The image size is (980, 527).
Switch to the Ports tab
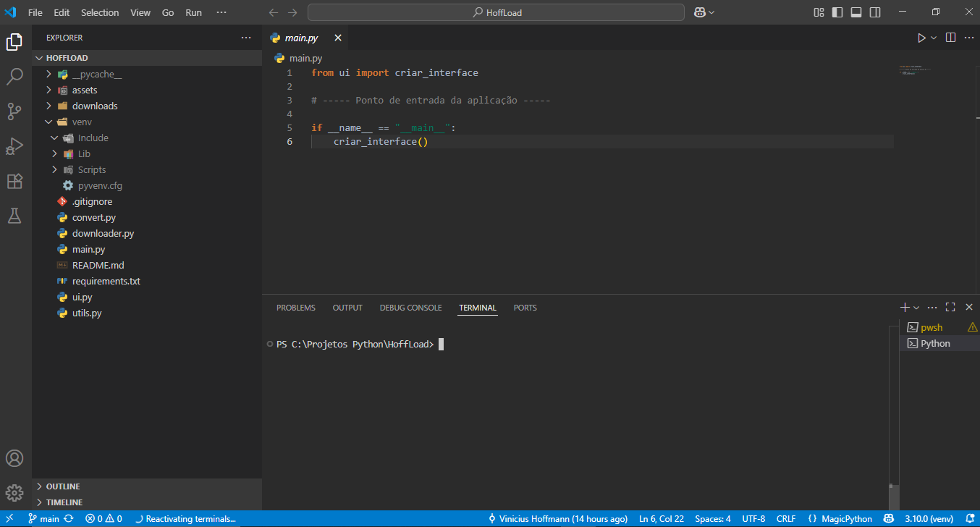525,308
